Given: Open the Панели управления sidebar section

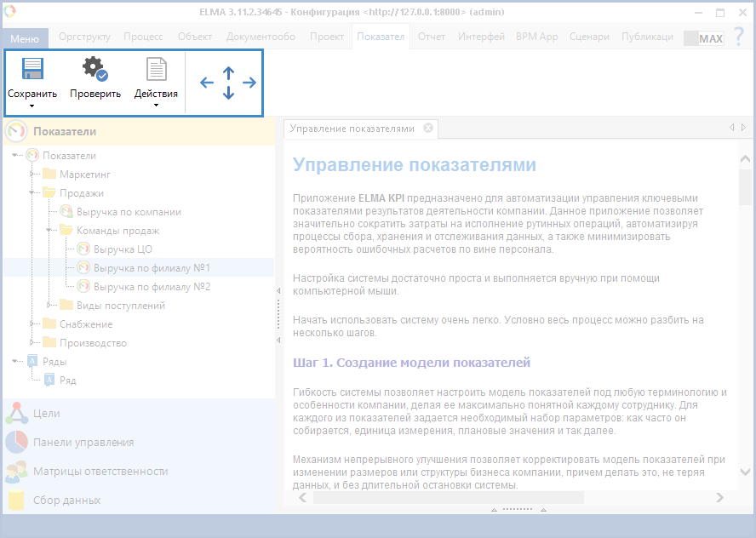Looking at the screenshot, I should pyautogui.click(x=83, y=443).
